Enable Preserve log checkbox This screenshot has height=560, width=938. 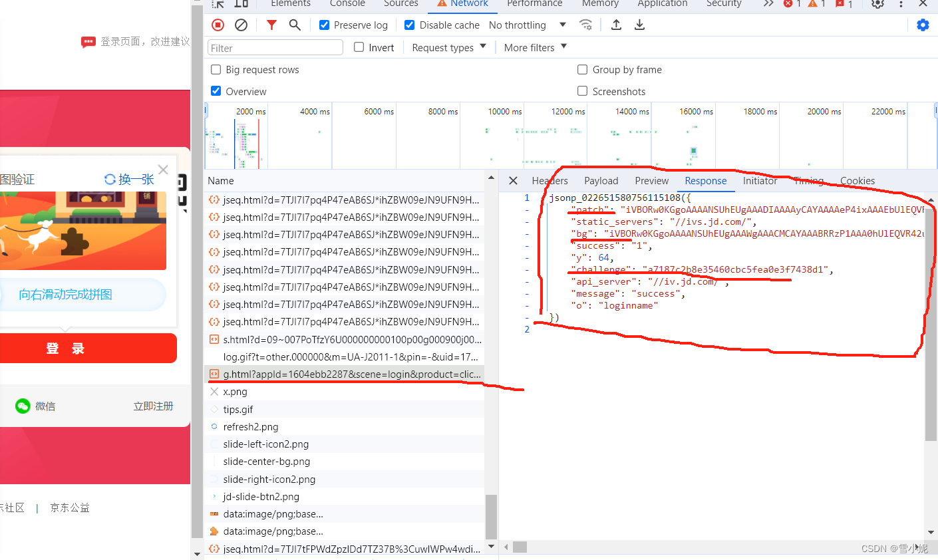pyautogui.click(x=324, y=25)
